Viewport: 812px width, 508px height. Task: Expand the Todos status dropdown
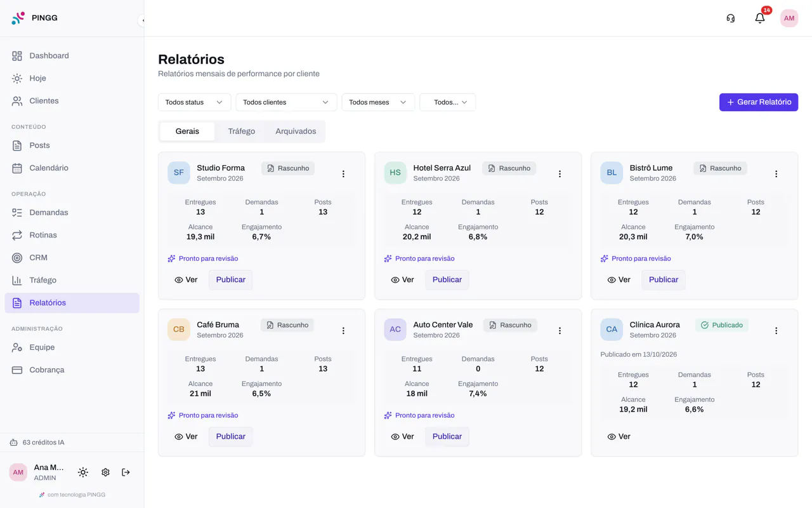point(194,102)
